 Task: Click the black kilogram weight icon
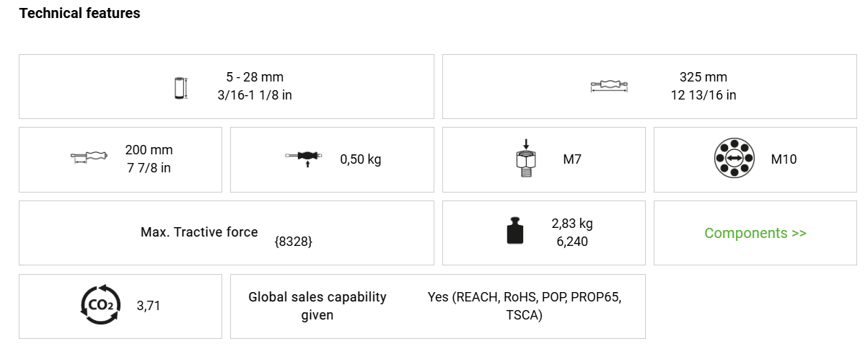tap(514, 232)
